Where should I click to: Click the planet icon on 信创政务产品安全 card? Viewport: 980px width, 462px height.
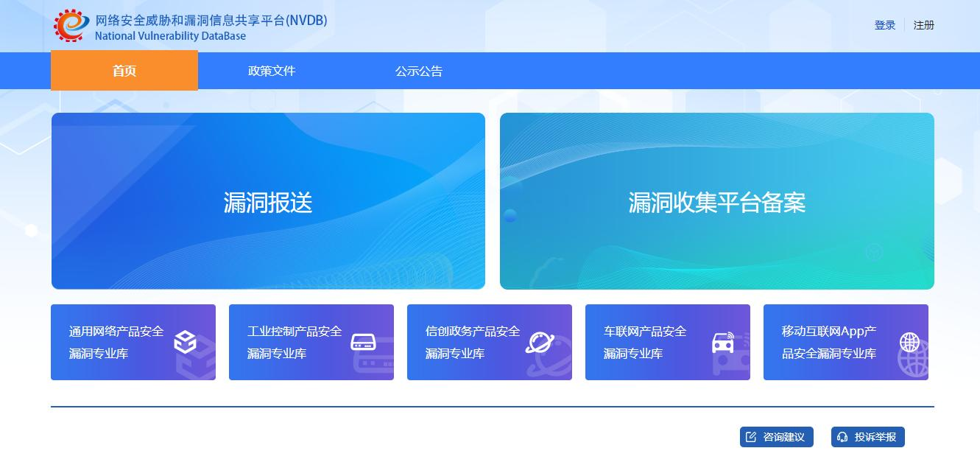click(x=540, y=342)
